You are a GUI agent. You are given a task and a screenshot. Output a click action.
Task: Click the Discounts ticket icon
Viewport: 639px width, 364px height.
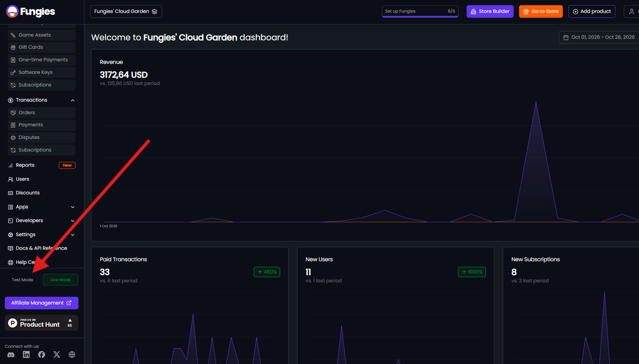tap(10, 193)
